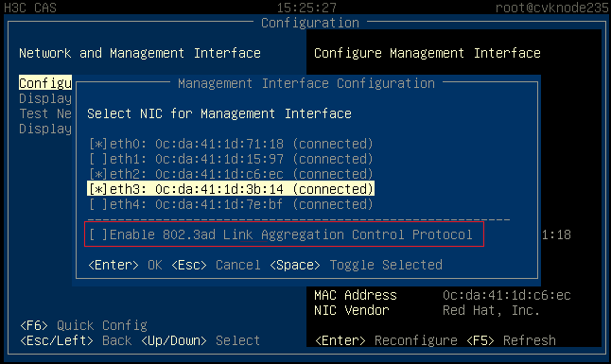Click the <Up/Down> Select hint
The height and width of the screenshot is (364, 611).
coord(201,340)
